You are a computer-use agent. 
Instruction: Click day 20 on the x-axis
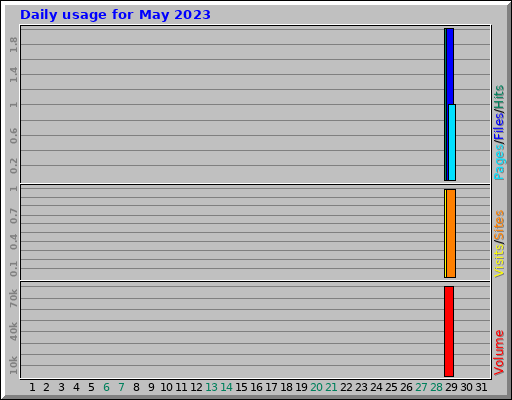(x=316, y=387)
